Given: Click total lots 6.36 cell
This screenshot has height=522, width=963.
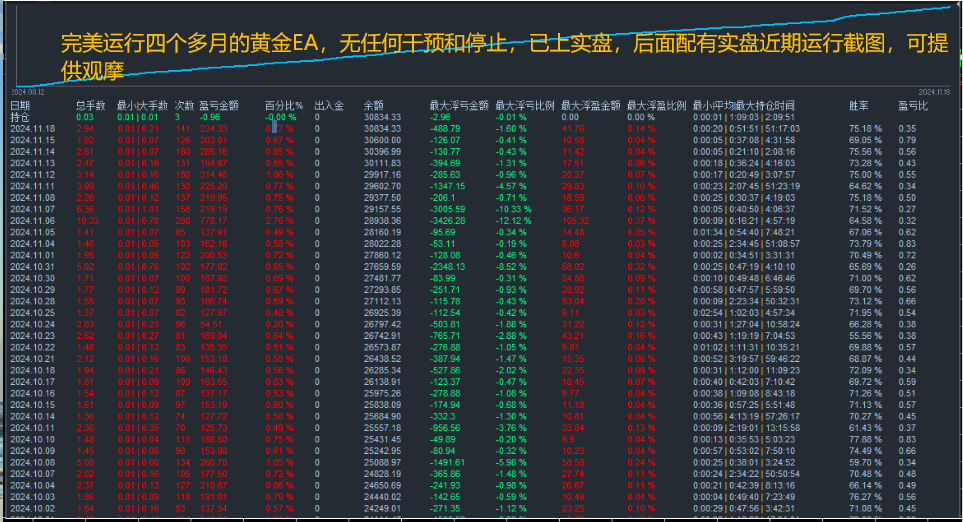Looking at the screenshot, I should [x=85, y=209].
